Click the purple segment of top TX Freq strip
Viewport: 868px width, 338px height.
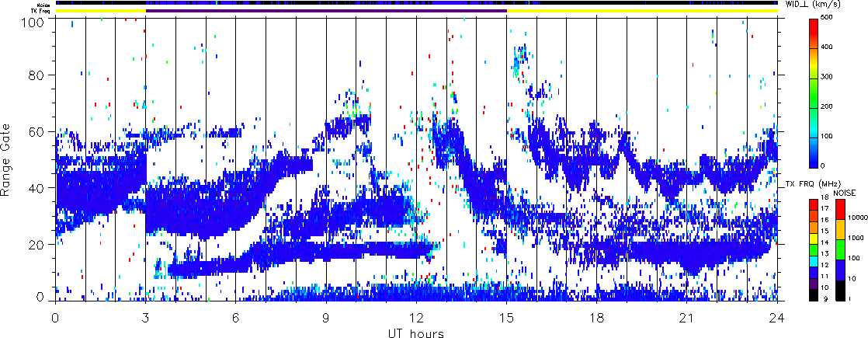(326, 11)
